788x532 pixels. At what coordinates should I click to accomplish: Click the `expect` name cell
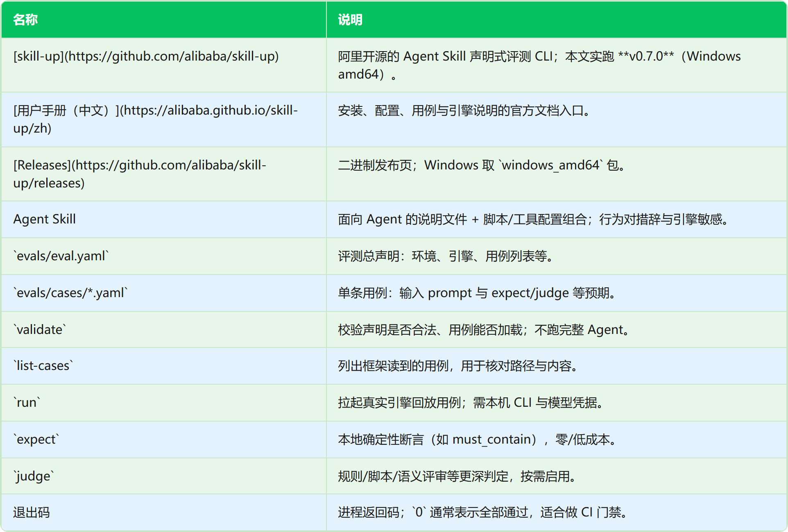point(164,440)
